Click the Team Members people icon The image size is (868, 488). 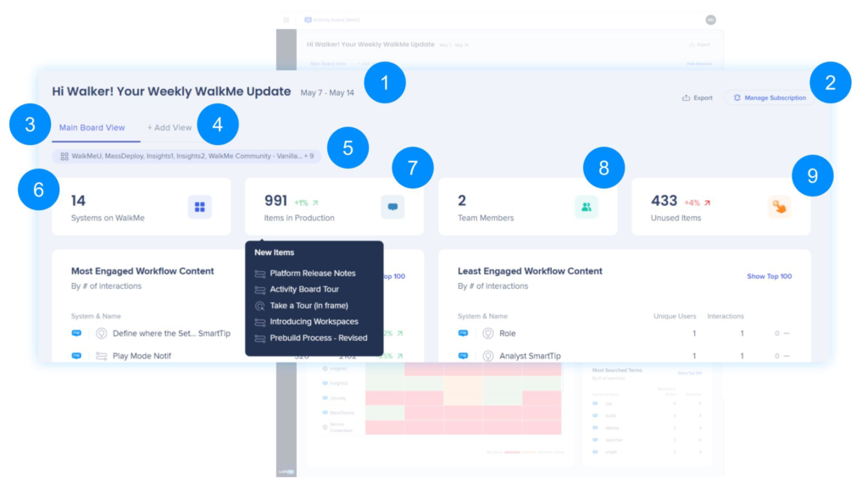pyautogui.click(x=587, y=207)
